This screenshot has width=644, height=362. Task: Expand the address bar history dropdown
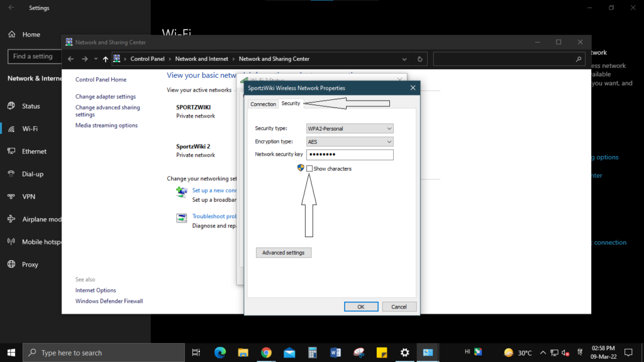[404, 59]
